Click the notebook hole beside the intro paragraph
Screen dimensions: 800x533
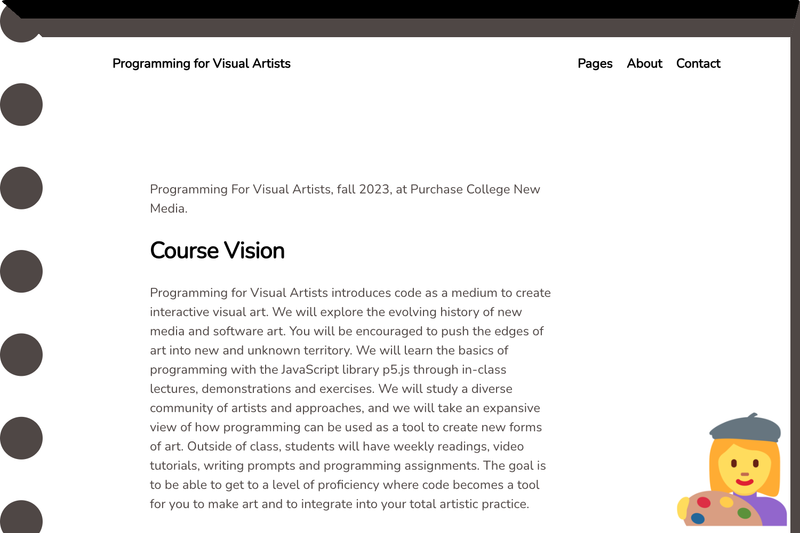(21, 188)
